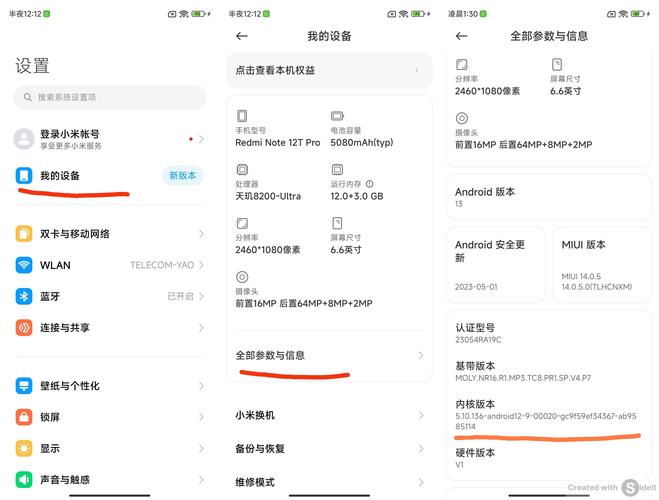659x500 pixels.
Task: Tap the 硬件版本 V1 row
Action: coord(549,458)
